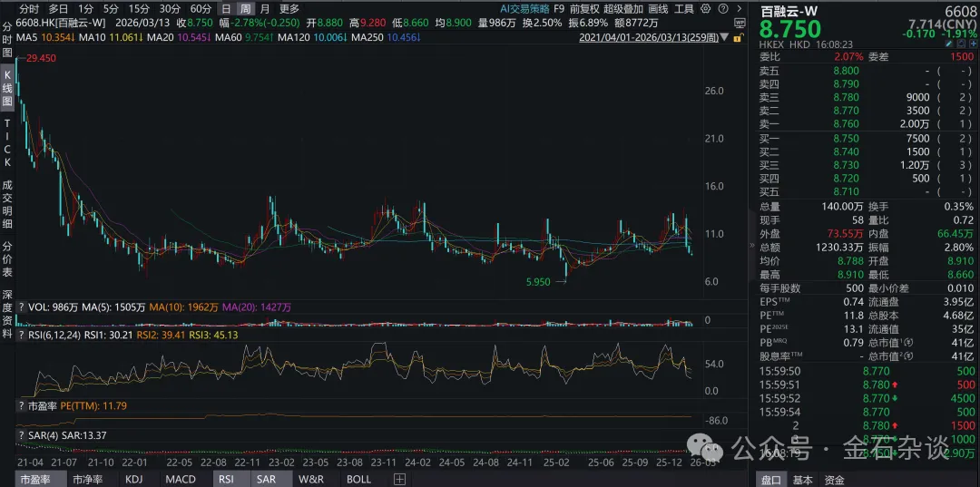Open SAR indicator help question mark

[x=22, y=434]
